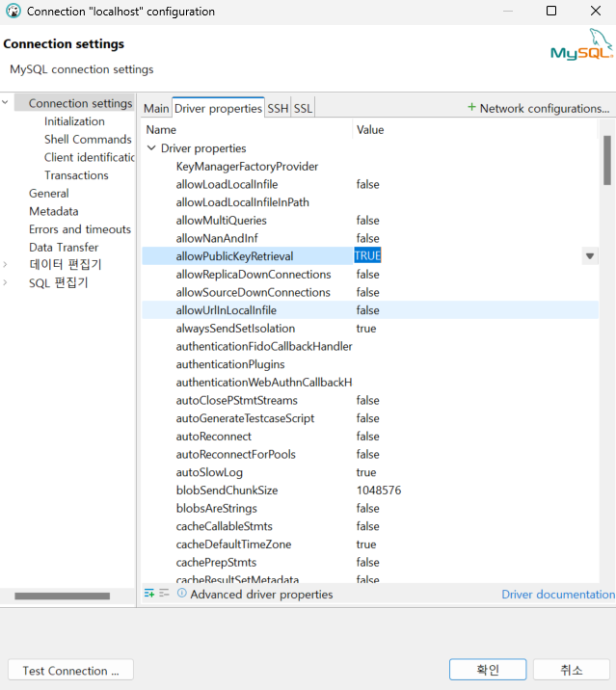
Task: Cancel with the 취소 button
Action: tap(572, 670)
